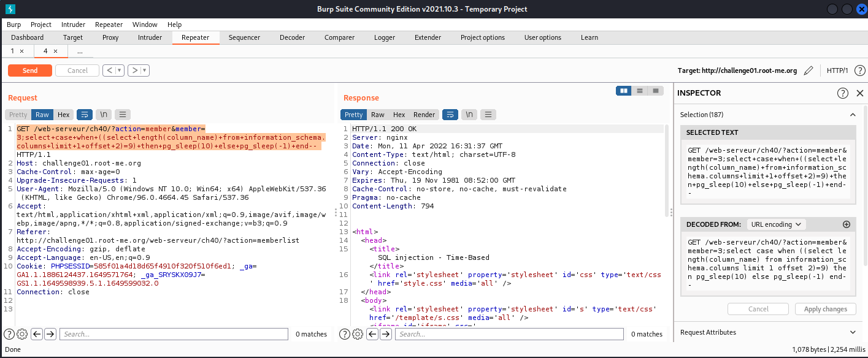Open the Extender tab
Viewport: 868px width, 358px height.
click(x=428, y=37)
